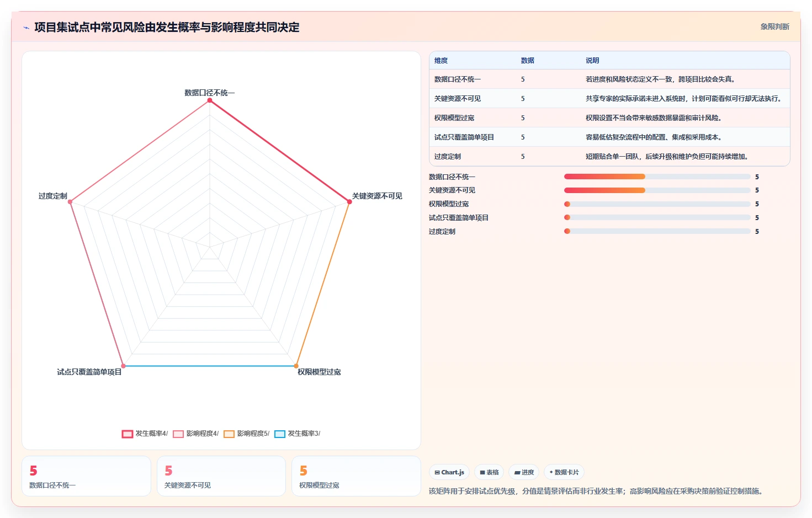Screen dimensions: 812x518
Task: Click 数据口径不统一 label in the progress list
Action: click(x=452, y=177)
